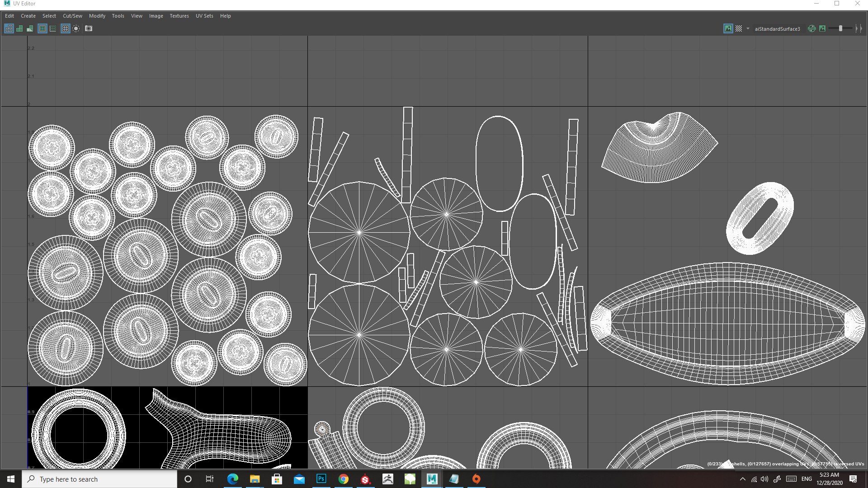This screenshot has width=868, height=488.
Task: Open the Modify menu
Action: pyautogui.click(x=97, y=16)
